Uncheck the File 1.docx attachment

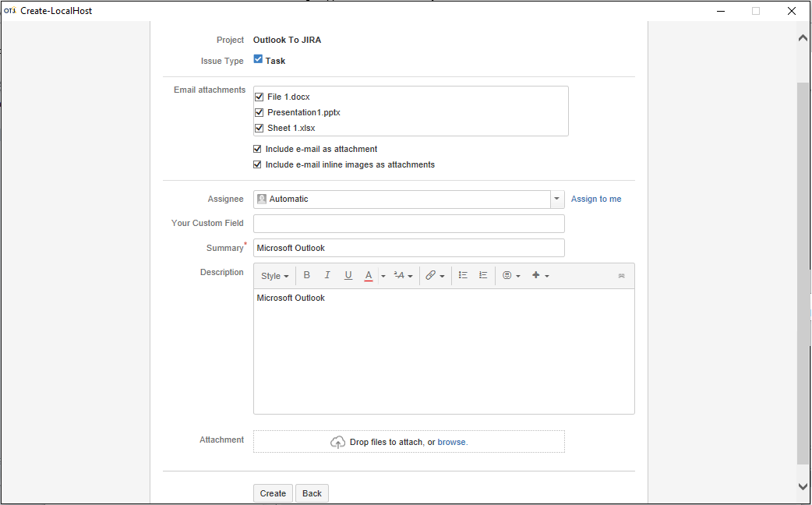pos(259,97)
